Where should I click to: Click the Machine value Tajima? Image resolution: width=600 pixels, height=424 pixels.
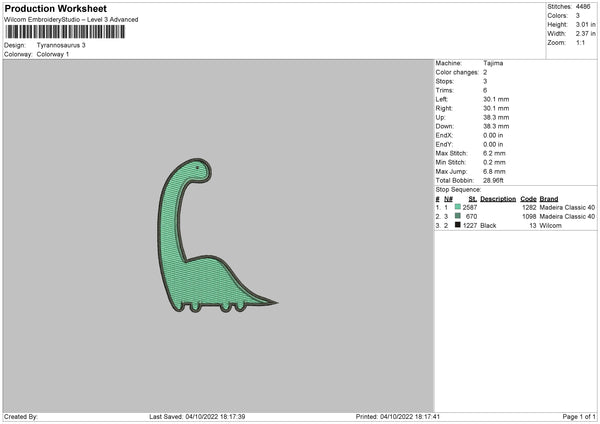pos(493,62)
